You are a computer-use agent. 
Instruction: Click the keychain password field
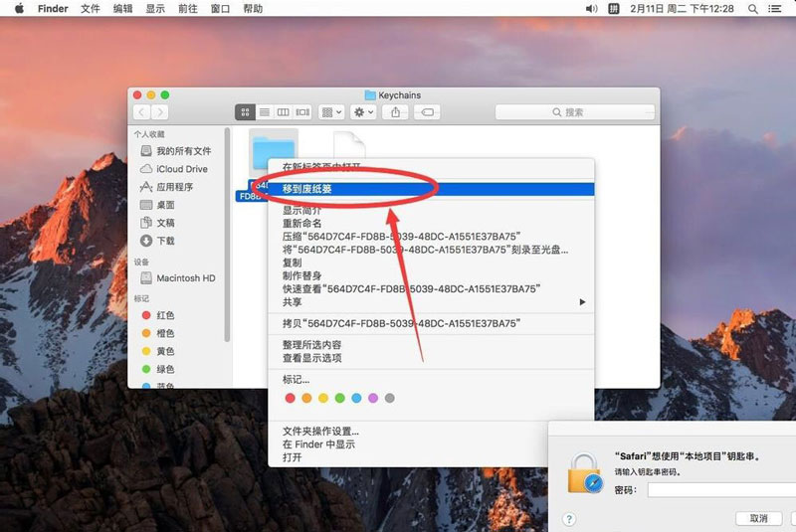(721, 490)
